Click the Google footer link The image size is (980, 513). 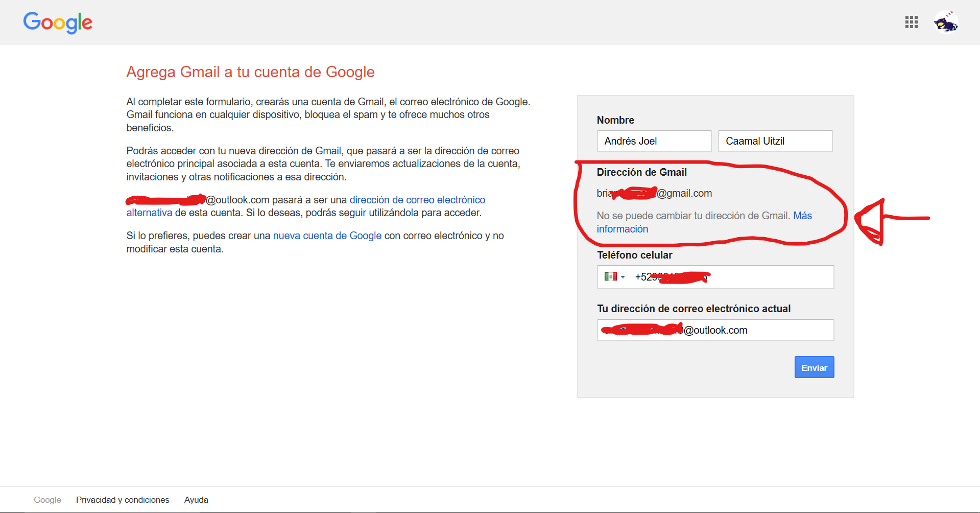pyautogui.click(x=47, y=500)
